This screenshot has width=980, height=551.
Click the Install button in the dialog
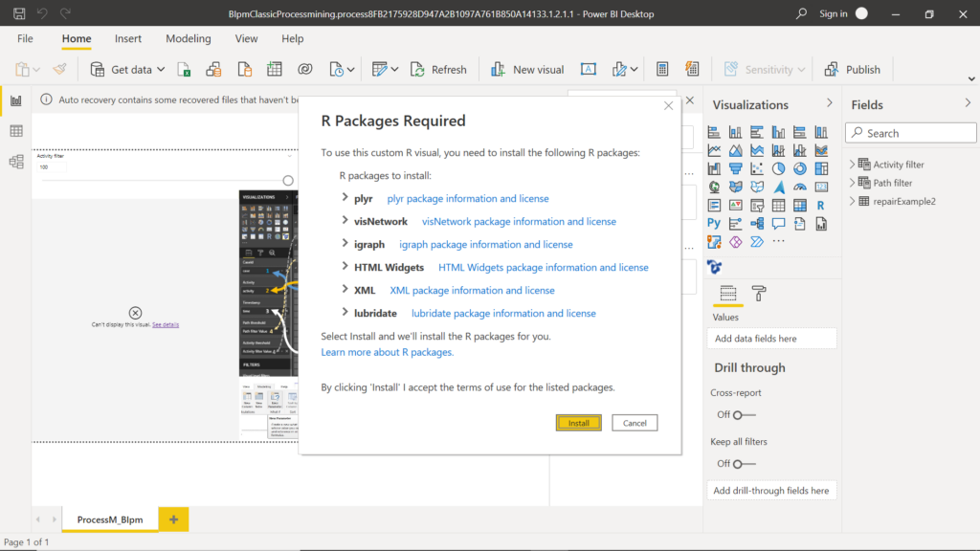[578, 422]
